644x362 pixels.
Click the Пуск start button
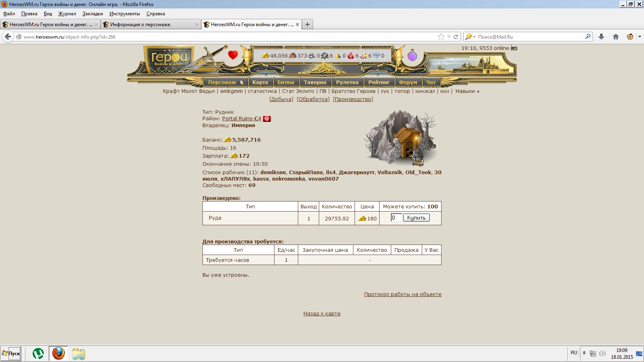pyautogui.click(x=11, y=354)
